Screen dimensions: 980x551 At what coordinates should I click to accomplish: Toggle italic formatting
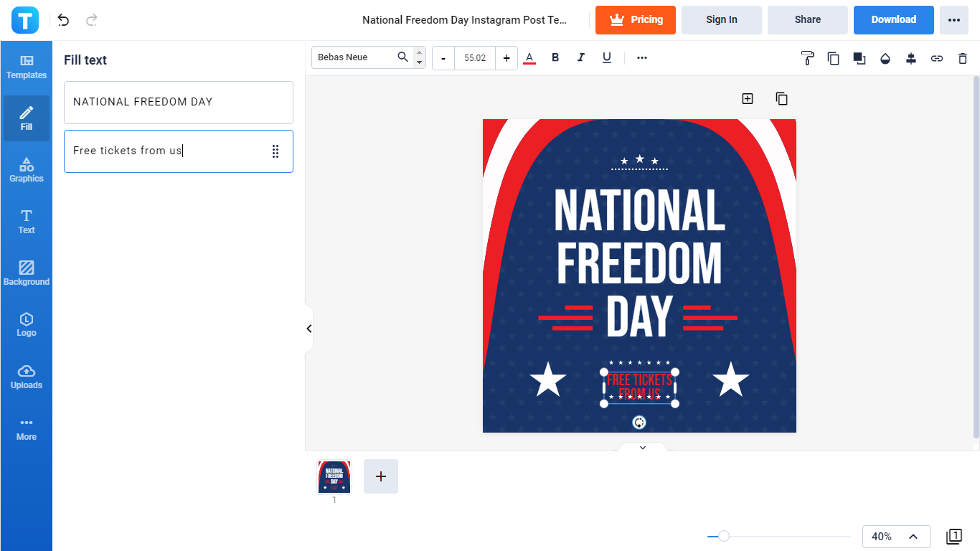tap(581, 57)
